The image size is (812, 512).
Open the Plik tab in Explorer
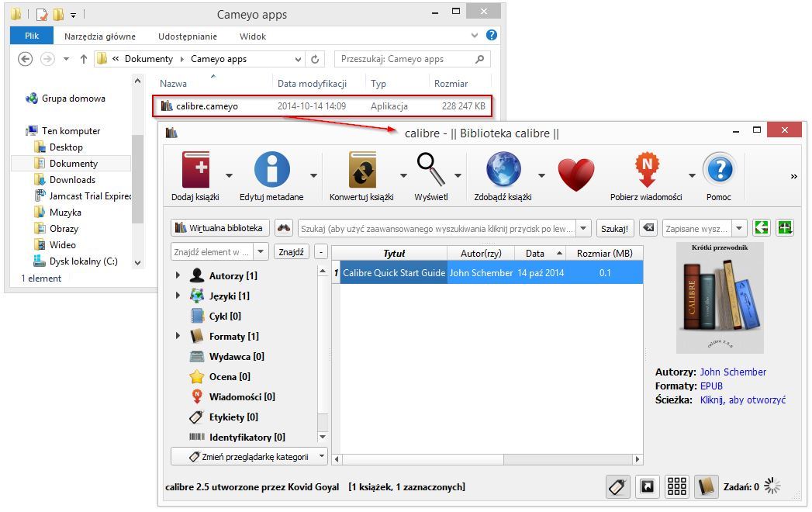tap(32, 36)
